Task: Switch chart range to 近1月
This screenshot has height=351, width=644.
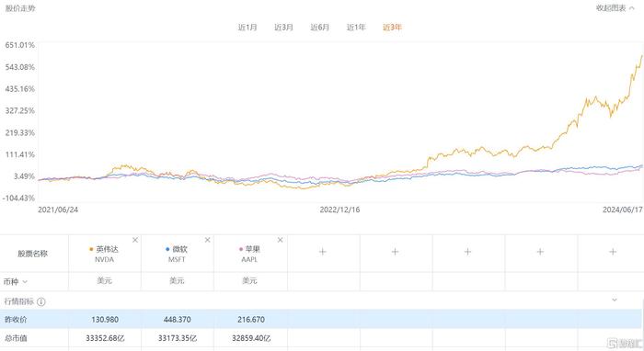Action: (x=247, y=28)
